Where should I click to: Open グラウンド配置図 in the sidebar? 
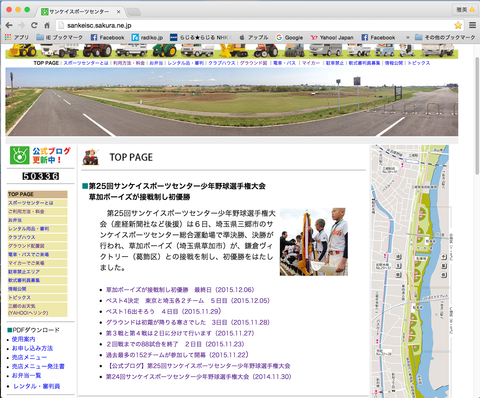(37, 246)
